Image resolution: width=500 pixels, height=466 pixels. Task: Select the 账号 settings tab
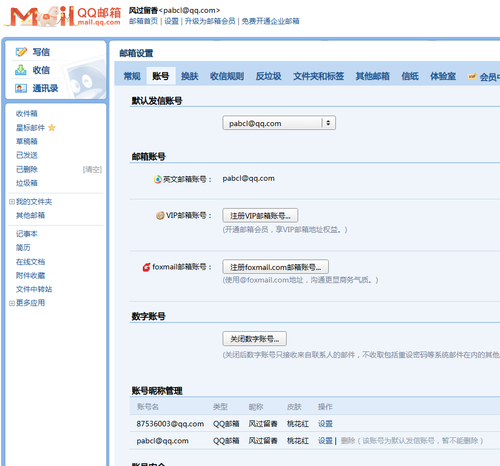point(161,76)
